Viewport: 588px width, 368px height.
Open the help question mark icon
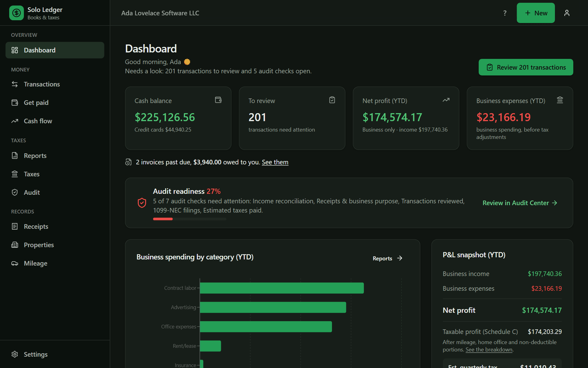coord(505,13)
